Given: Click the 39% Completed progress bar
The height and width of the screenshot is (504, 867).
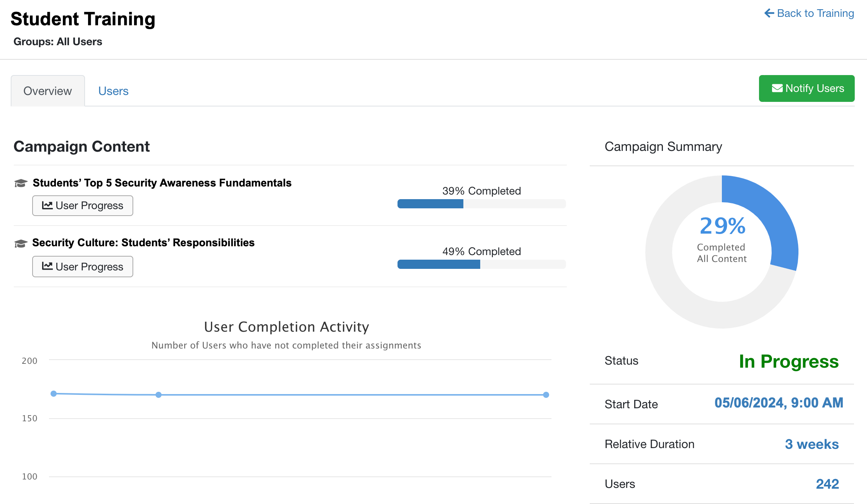Looking at the screenshot, I should tap(481, 203).
